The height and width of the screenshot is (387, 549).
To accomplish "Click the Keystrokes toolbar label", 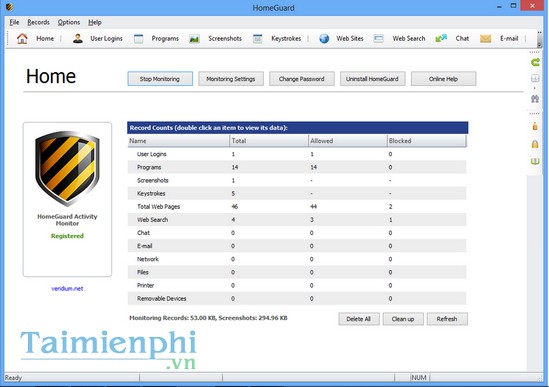I will 286,39.
